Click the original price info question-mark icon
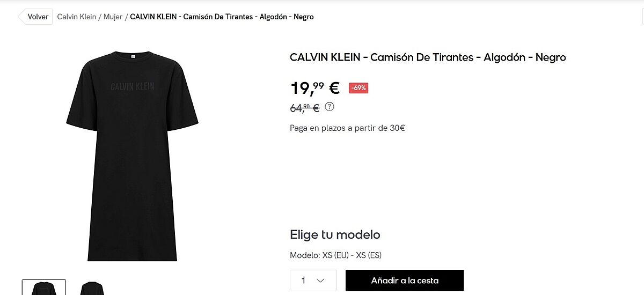The height and width of the screenshot is (295, 644). (x=330, y=106)
